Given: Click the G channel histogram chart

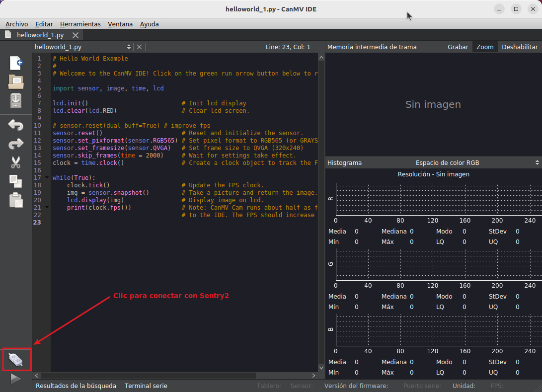Looking at the screenshot, I should pos(438,265).
